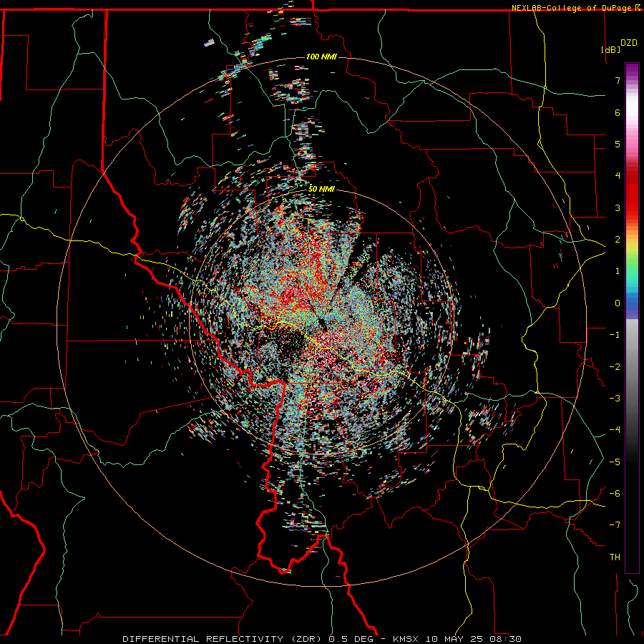Select the -2 legend value
Image resolution: width=644 pixels, height=644 pixels.
tap(615, 367)
